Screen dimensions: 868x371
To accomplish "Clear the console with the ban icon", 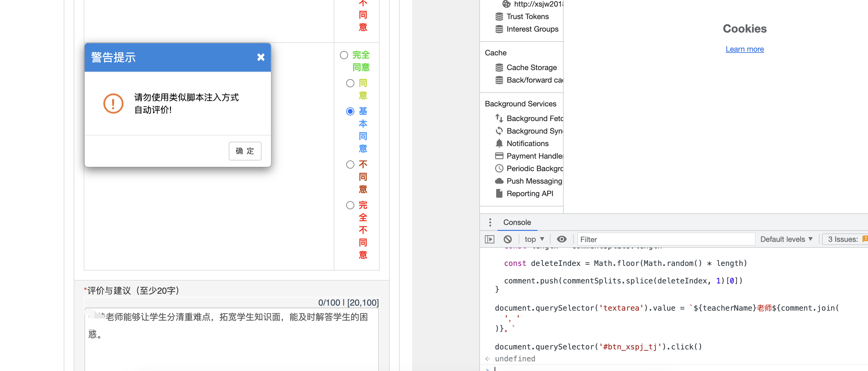I will (x=507, y=239).
